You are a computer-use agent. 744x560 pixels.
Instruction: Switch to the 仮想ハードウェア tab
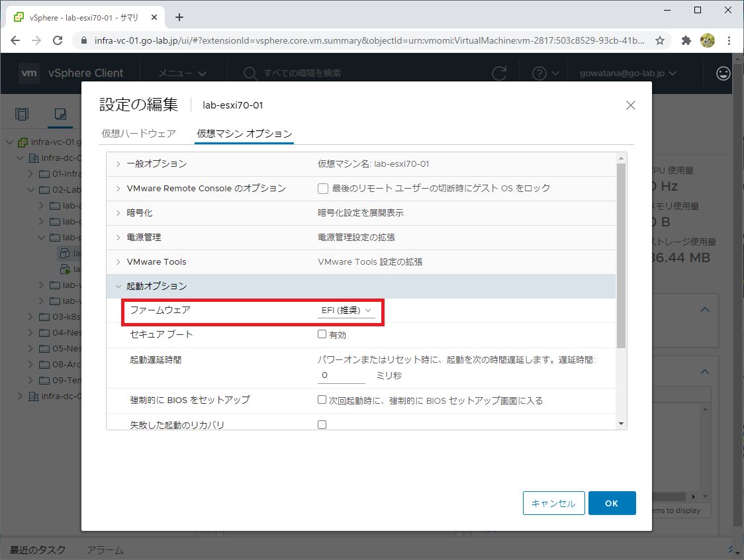(x=138, y=133)
